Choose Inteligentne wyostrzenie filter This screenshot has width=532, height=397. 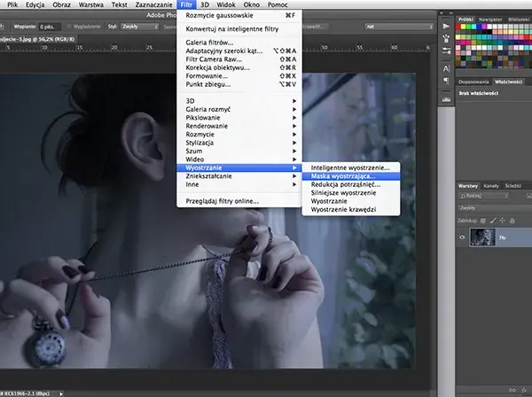point(351,167)
